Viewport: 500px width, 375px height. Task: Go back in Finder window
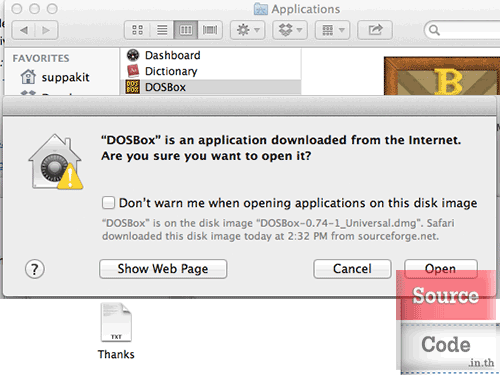tap(24, 30)
